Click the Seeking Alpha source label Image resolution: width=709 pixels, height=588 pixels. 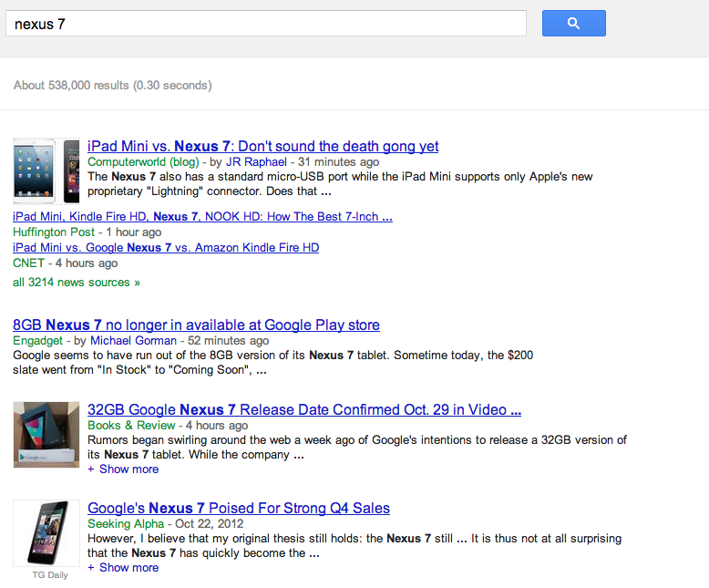click(126, 524)
